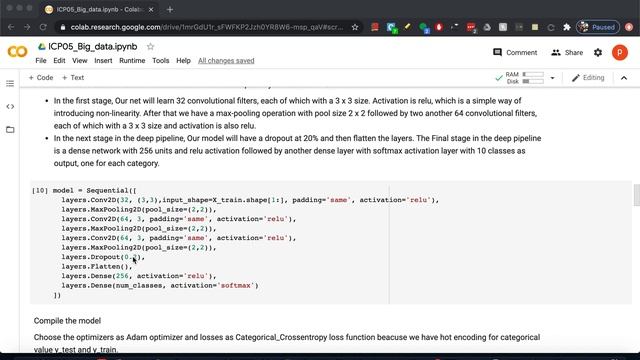Open the View menu
This screenshot has height=360, width=640.
(80, 60)
